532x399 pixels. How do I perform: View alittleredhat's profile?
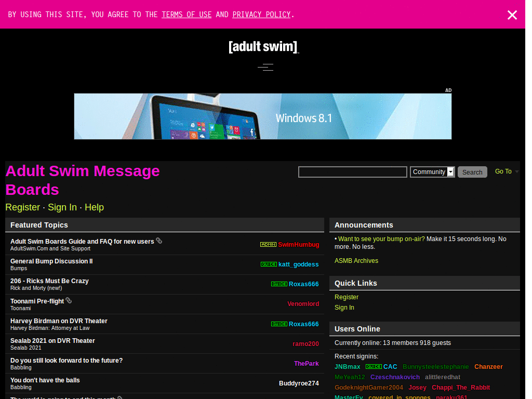[443, 377]
